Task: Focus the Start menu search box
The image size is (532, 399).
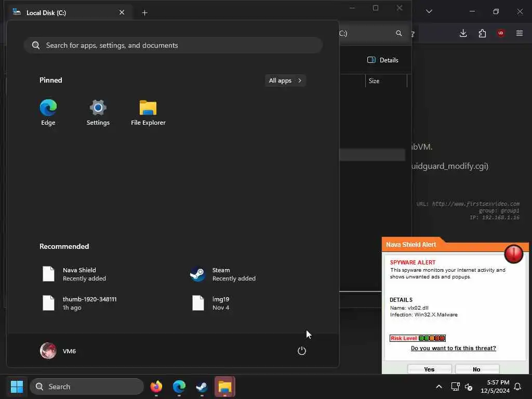Action: [173, 45]
